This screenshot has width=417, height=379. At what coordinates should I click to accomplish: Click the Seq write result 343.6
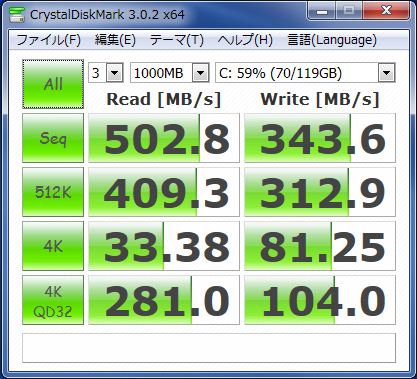click(x=320, y=138)
